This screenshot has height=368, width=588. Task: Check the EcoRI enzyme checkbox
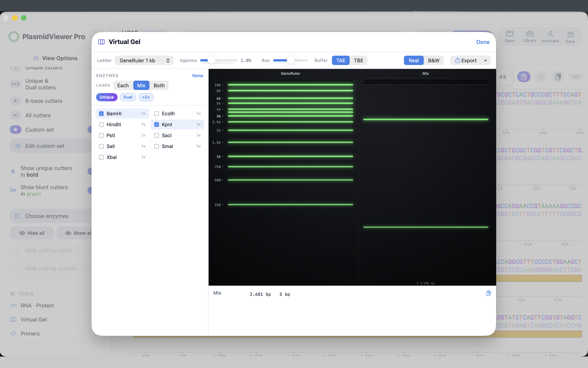click(156, 114)
